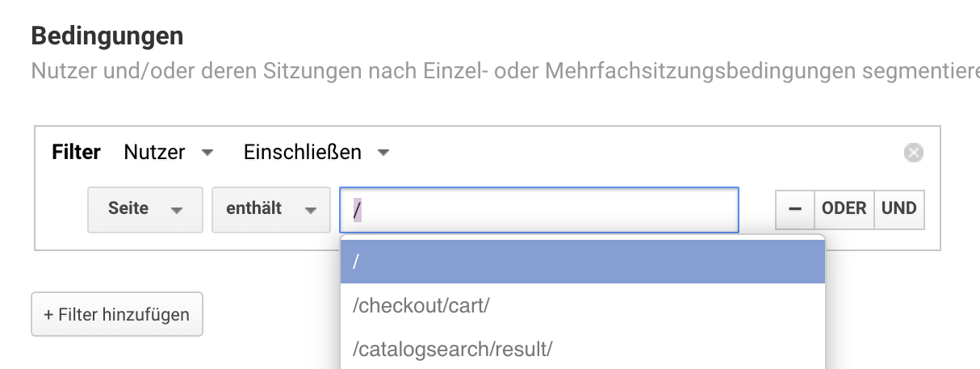Click the arrow beside Einschließen
Viewport: 980px width, 369px height.
(x=383, y=153)
